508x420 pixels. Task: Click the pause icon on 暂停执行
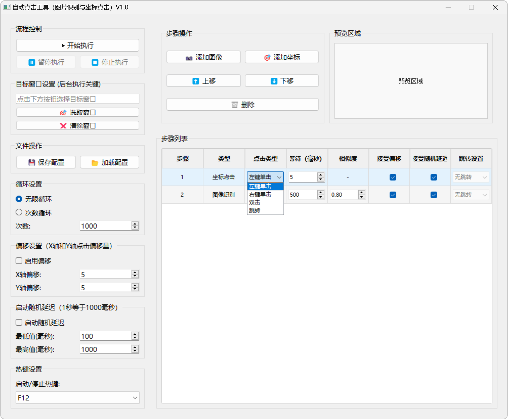32,62
